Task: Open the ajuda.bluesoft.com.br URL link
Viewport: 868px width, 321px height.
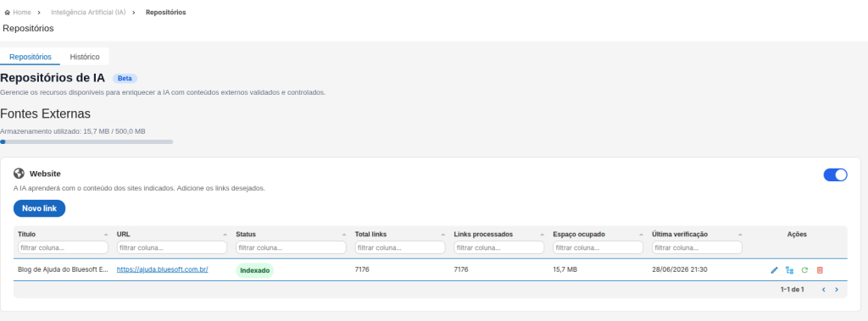Action: pyautogui.click(x=162, y=269)
